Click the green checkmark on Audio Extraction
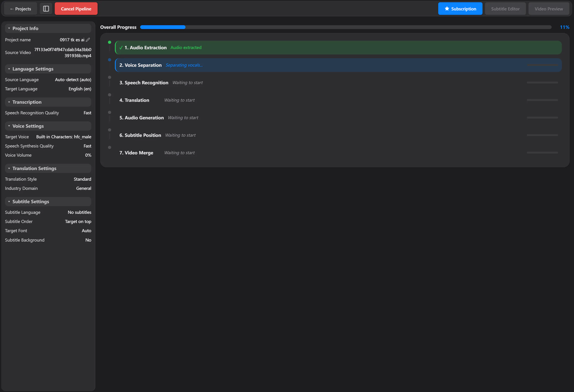This screenshot has width=574, height=392. point(121,48)
